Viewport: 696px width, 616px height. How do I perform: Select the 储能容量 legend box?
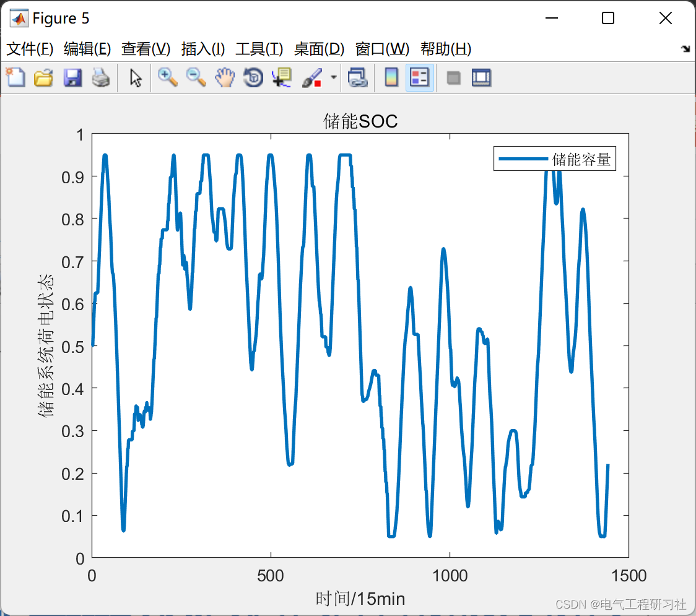pyautogui.click(x=554, y=158)
